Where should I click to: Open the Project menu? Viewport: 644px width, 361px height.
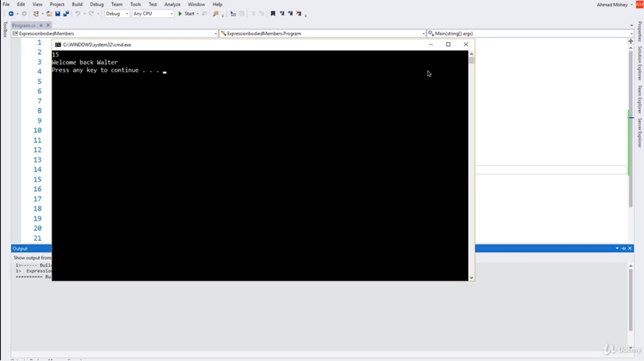[x=57, y=4]
